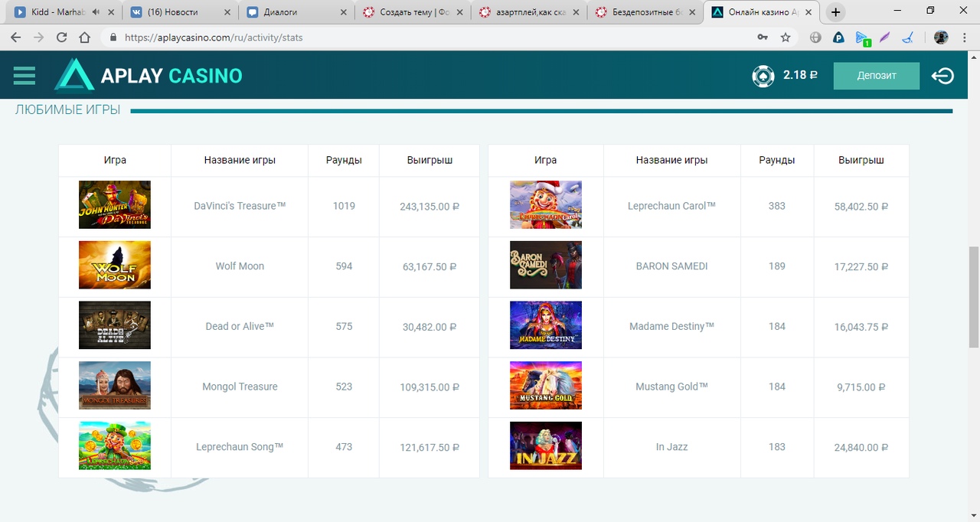The image size is (980, 522).
Task: Open the purple feather extension
Action: 885,38
